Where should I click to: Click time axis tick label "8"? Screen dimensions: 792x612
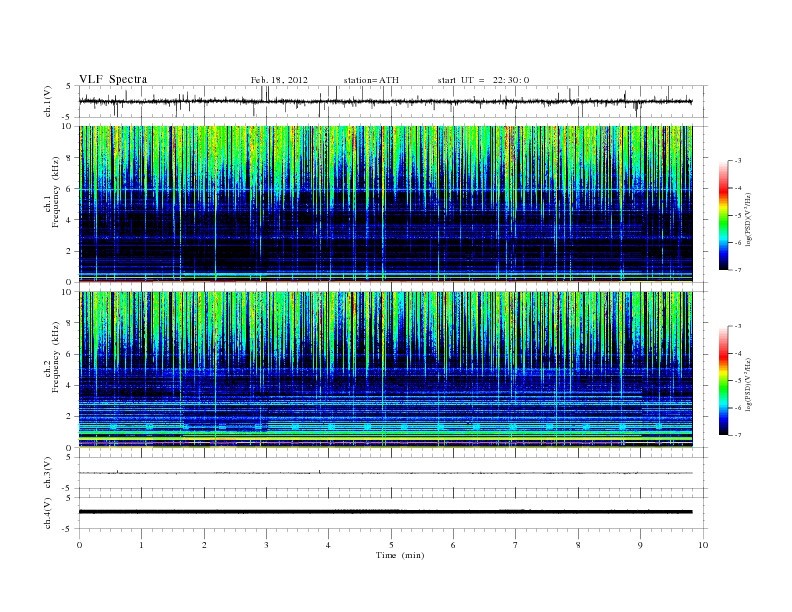point(578,545)
